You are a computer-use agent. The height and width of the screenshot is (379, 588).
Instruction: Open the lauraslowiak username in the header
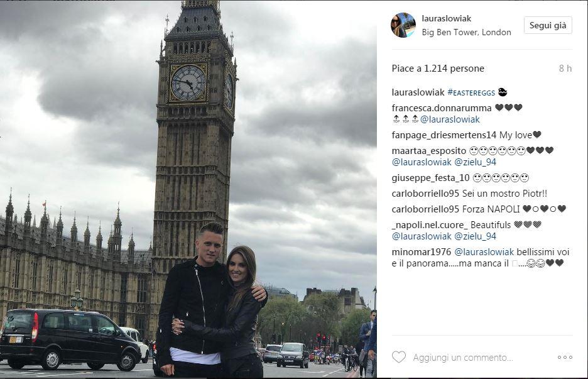(446, 18)
